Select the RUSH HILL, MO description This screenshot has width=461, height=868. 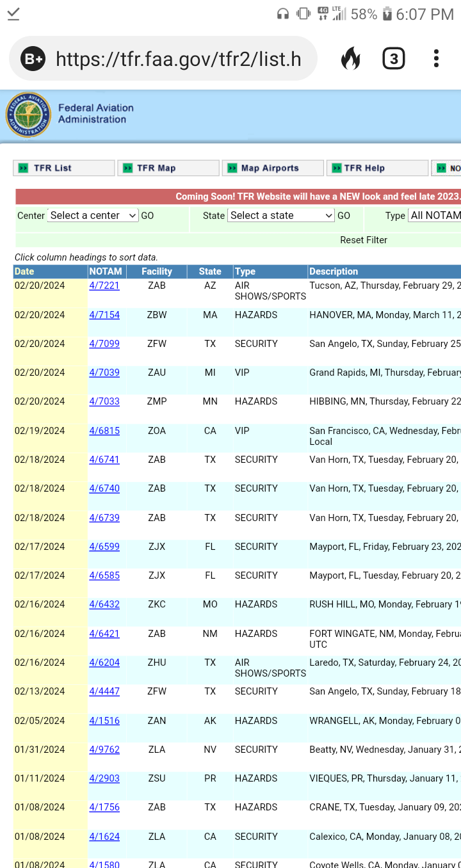[385, 604]
